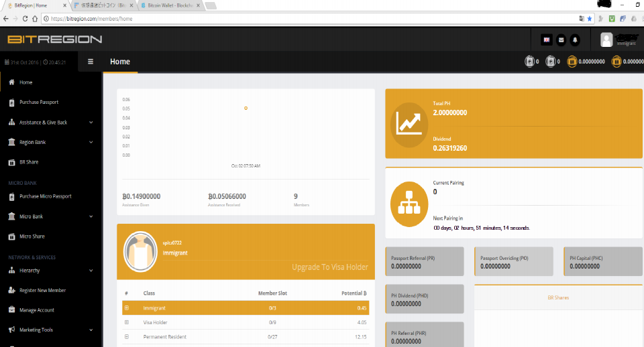
Task: Open Purchase Passport menu item
Action: coord(39,102)
